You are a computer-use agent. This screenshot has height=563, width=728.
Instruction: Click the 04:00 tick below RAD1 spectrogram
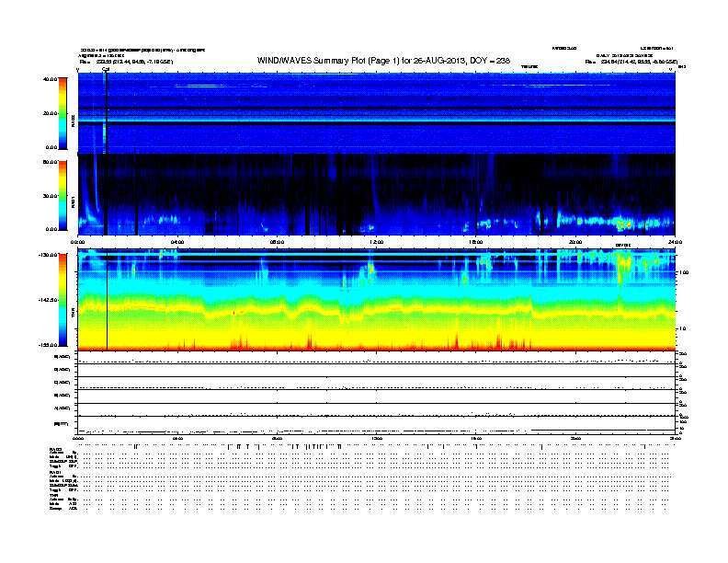coord(177,242)
